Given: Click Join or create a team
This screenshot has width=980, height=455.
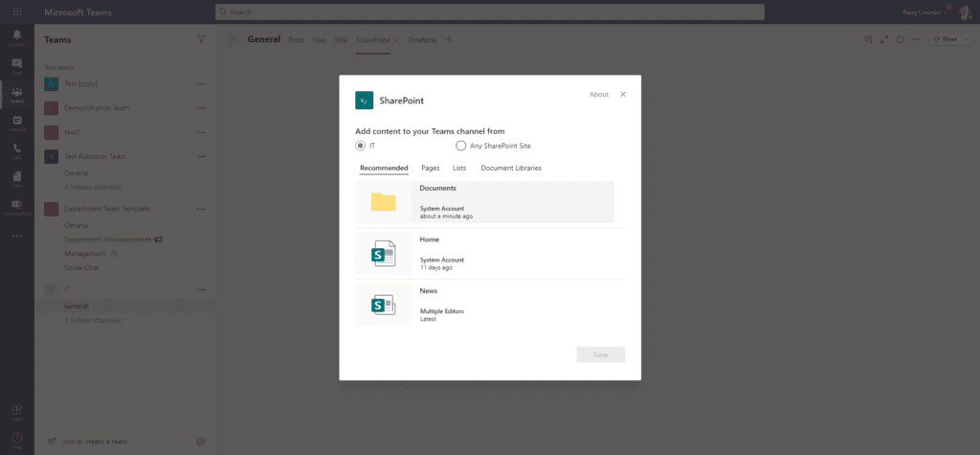Looking at the screenshot, I should tap(95, 442).
